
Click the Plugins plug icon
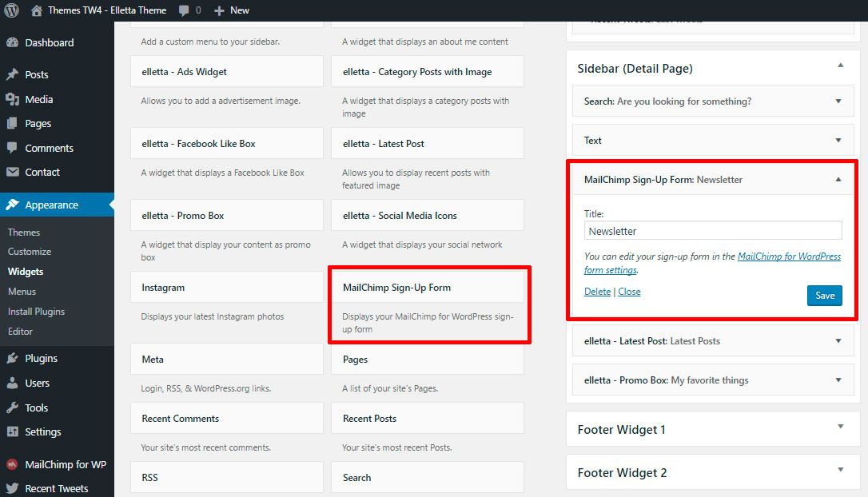(x=12, y=358)
